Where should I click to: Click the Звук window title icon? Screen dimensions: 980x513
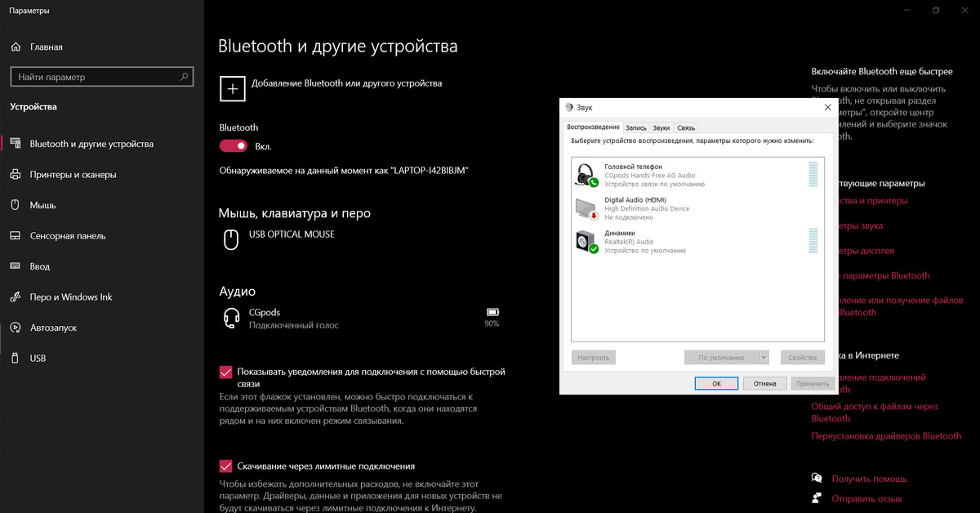tap(569, 107)
